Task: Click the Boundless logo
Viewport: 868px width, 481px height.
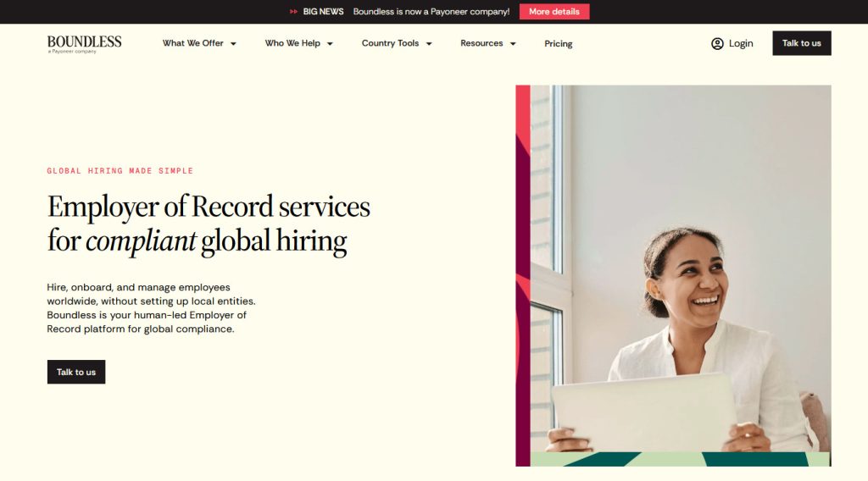Action: pyautogui.click(x=84, y=43)
